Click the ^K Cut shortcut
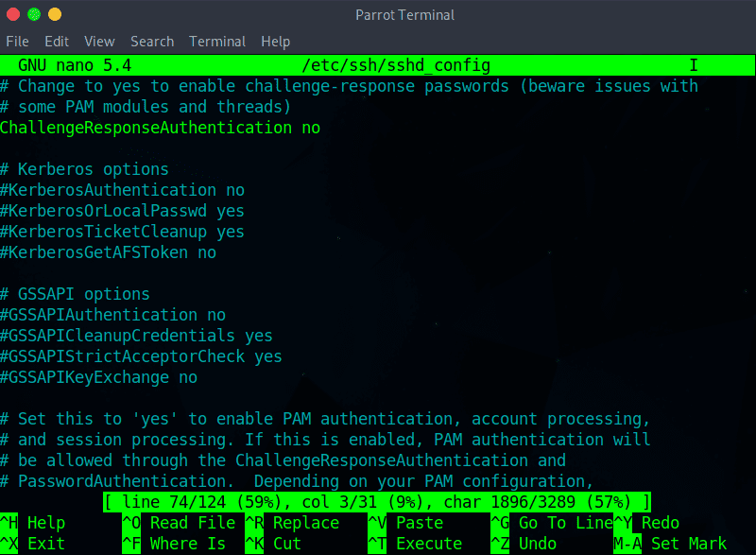This screenshot has height=555, width=756. click(273, 544)
